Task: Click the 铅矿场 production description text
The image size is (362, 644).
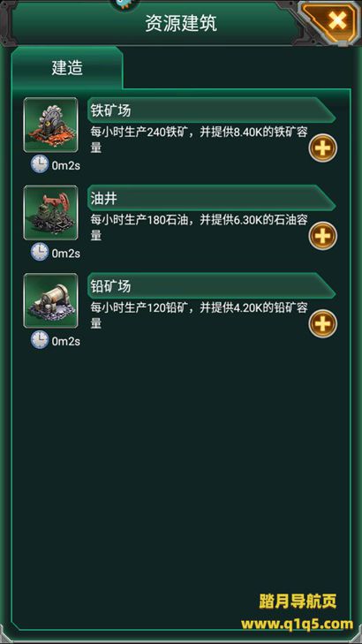Action: click(199, 315)
